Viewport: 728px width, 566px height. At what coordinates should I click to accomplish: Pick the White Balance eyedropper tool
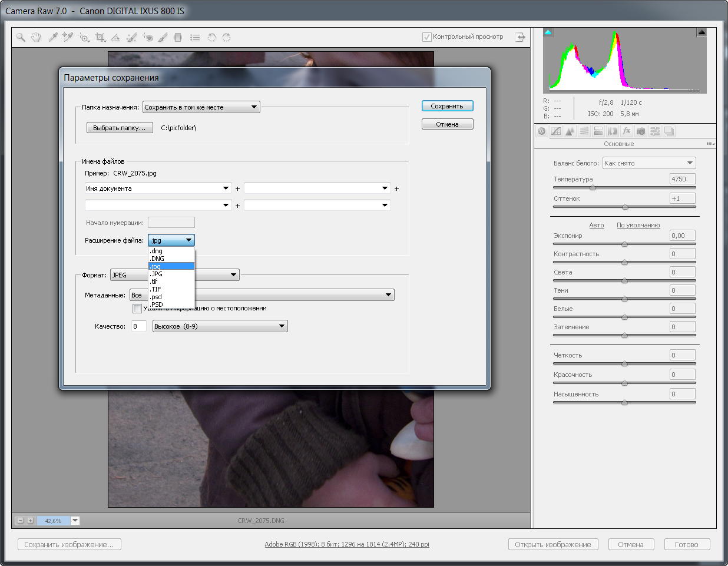pyautogui.click(x=53, y=37)
